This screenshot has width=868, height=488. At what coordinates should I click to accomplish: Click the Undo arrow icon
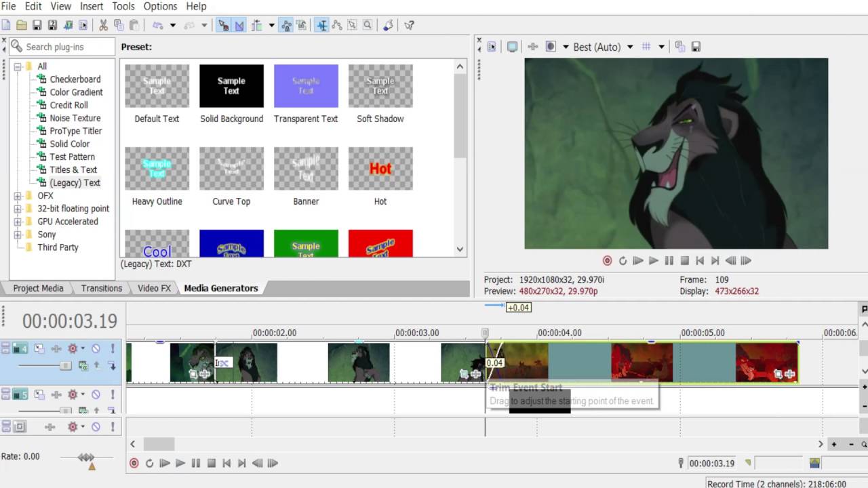[158, 25]
